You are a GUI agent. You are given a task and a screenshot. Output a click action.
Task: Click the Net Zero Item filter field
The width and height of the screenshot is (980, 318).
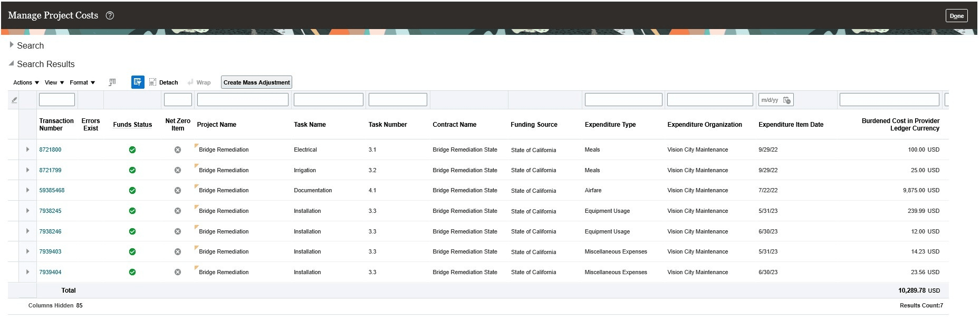point(178,99)
